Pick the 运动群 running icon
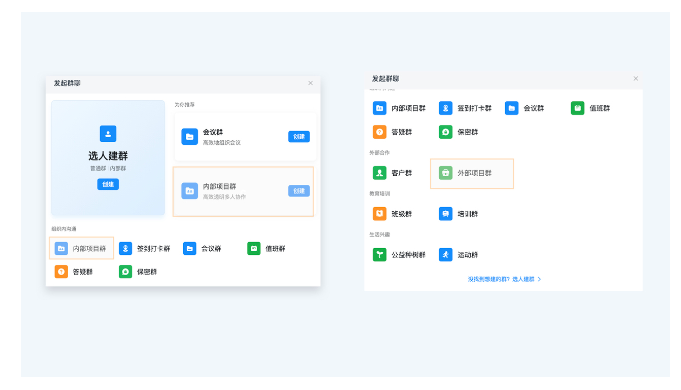681x390 pixels. click(446, 254)
